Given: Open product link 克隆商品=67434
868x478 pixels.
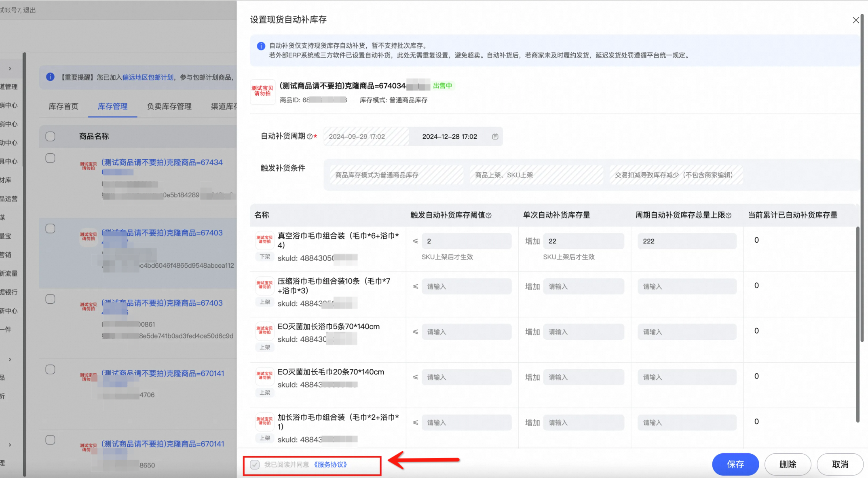Looking at the screenshot, I should point(162,162).
